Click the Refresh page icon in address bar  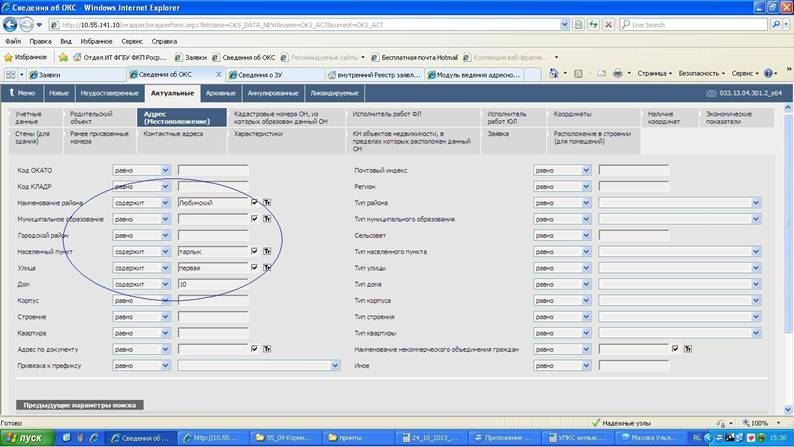(593, 24)
